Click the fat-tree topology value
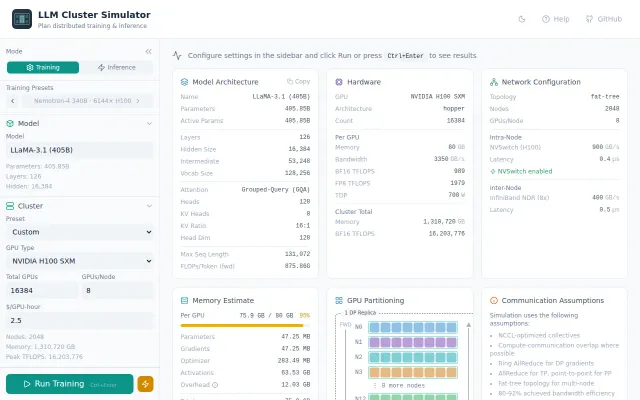This screenshot has width=640, height=400. point(605,96)
